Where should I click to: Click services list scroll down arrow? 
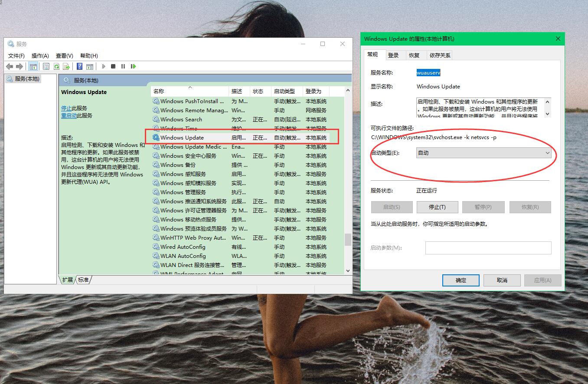tap(348, 271)
